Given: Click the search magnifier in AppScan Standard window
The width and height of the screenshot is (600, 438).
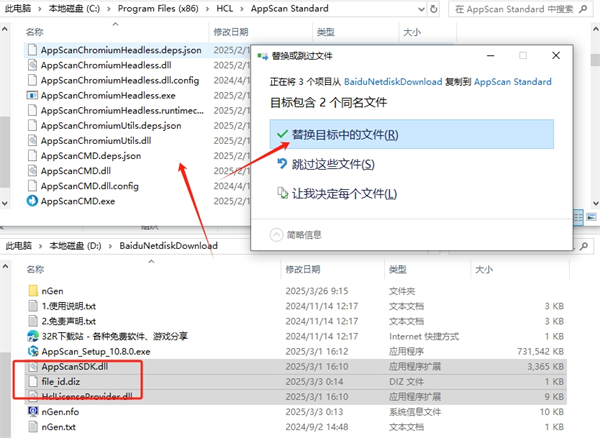Looking at the screenshot, I should [x=583, y=9].
